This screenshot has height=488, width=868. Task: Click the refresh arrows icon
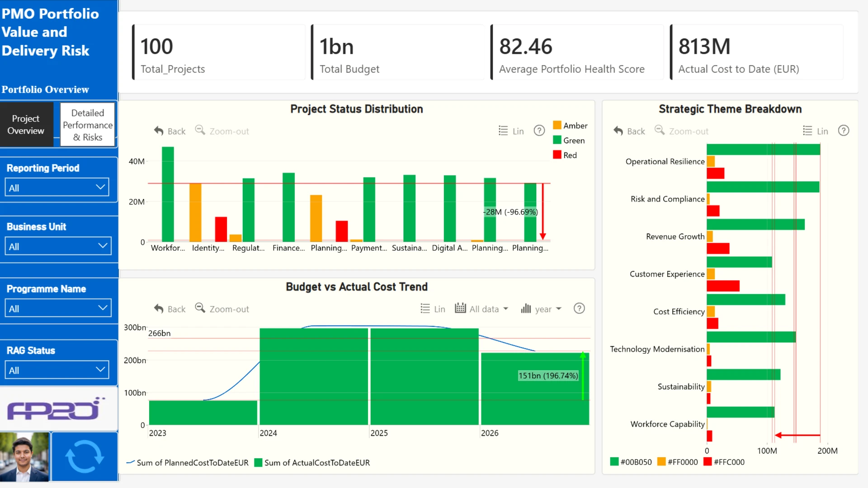click(85, 457)
